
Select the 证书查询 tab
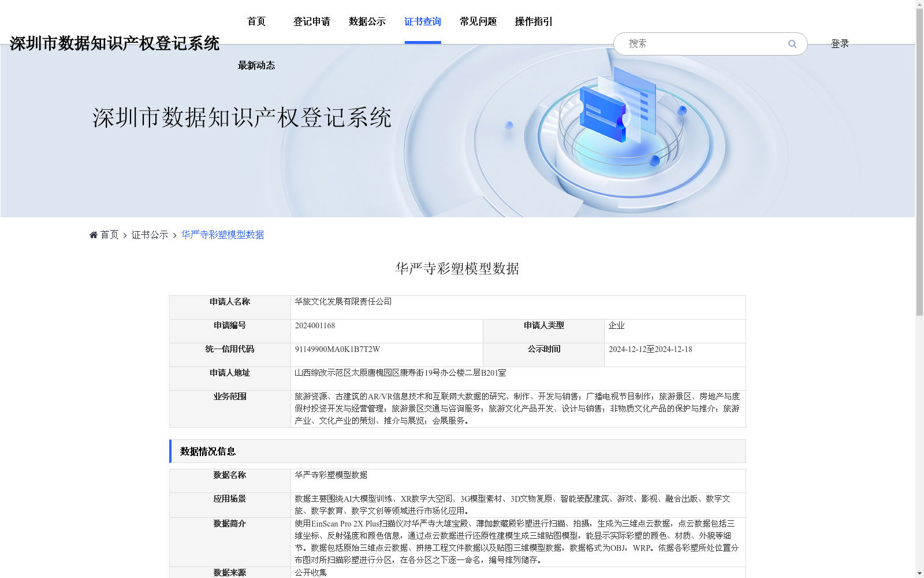(x=423, y=22)
